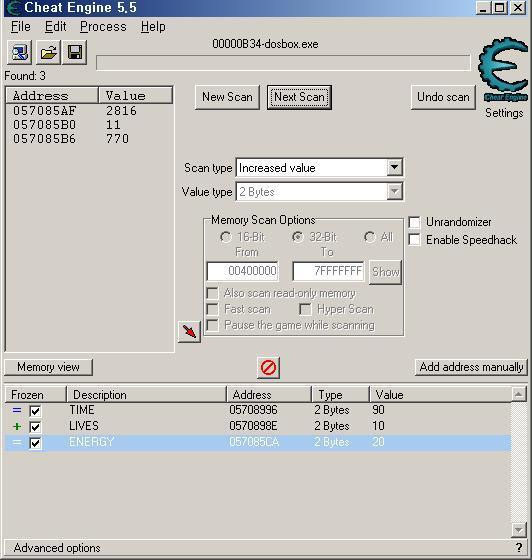Click the Show button

tap(385, 272)
